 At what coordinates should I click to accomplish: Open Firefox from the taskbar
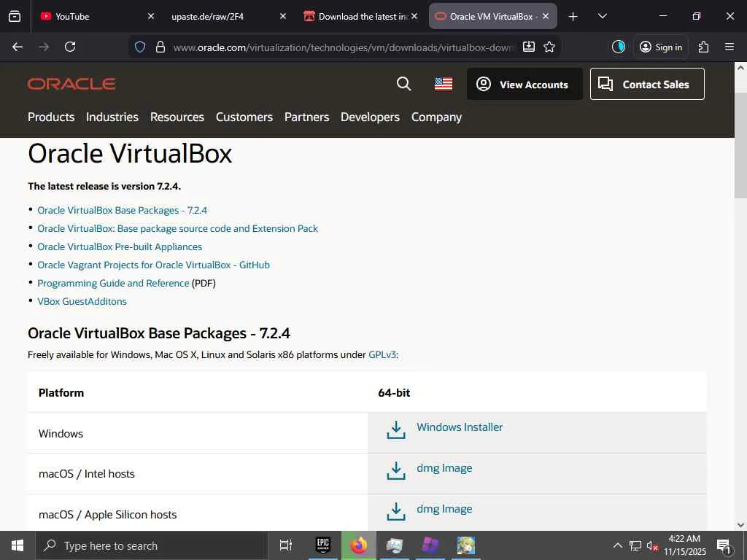pos(359,545)
